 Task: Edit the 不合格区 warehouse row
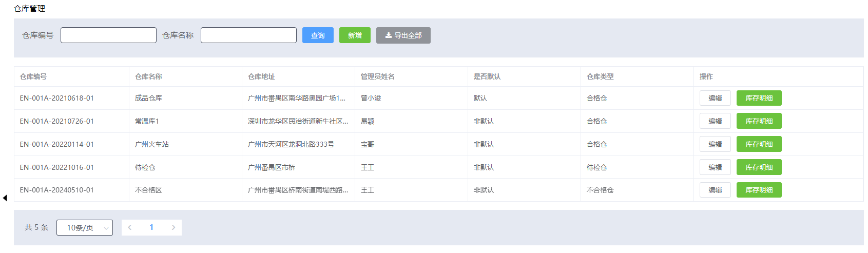pos(715,190)
